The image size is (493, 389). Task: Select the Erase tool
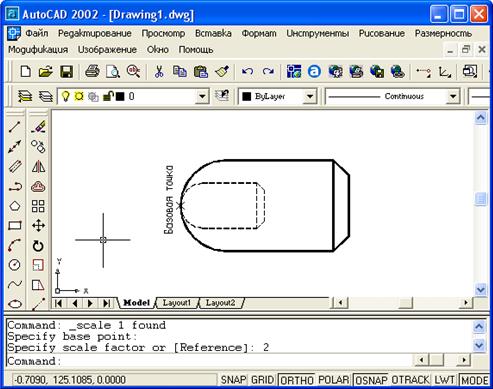38,127
